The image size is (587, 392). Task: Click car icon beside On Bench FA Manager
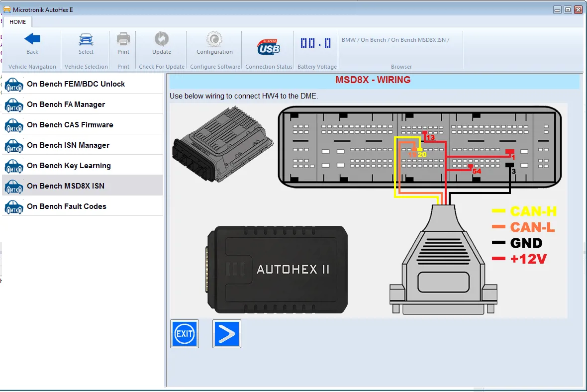pos(14,105)
